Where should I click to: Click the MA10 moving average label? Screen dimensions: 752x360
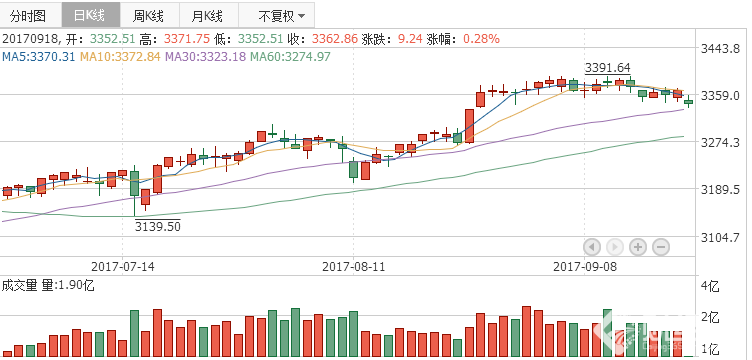point(120,57)
